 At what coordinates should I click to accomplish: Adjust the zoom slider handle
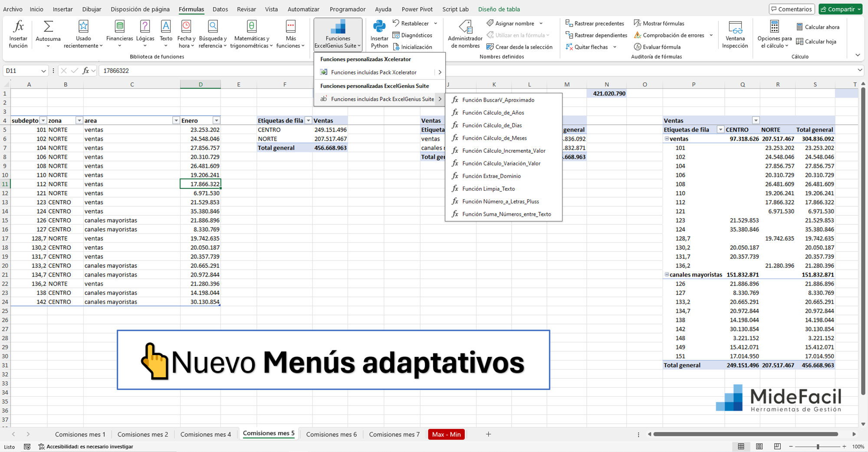click(818, 447)
